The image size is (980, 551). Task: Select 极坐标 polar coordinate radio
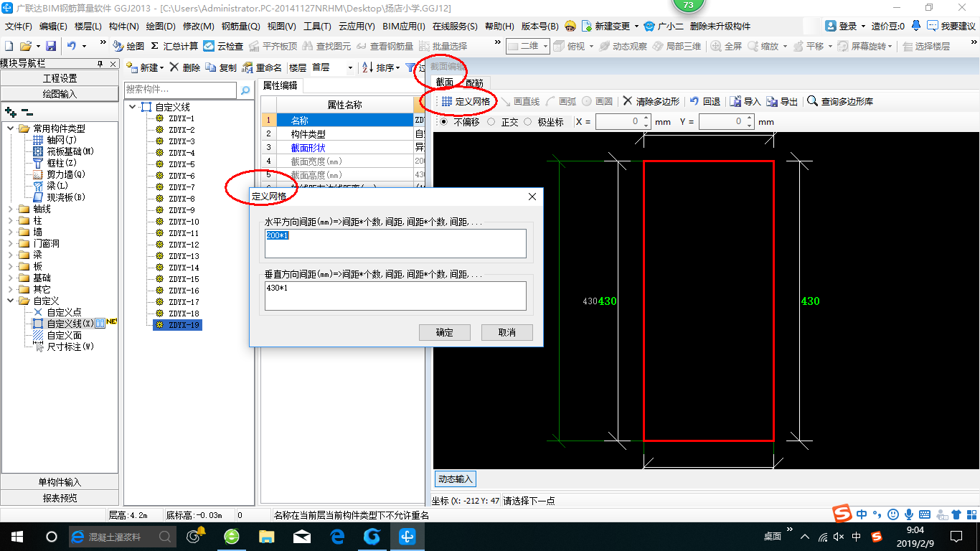click(528, 122)
